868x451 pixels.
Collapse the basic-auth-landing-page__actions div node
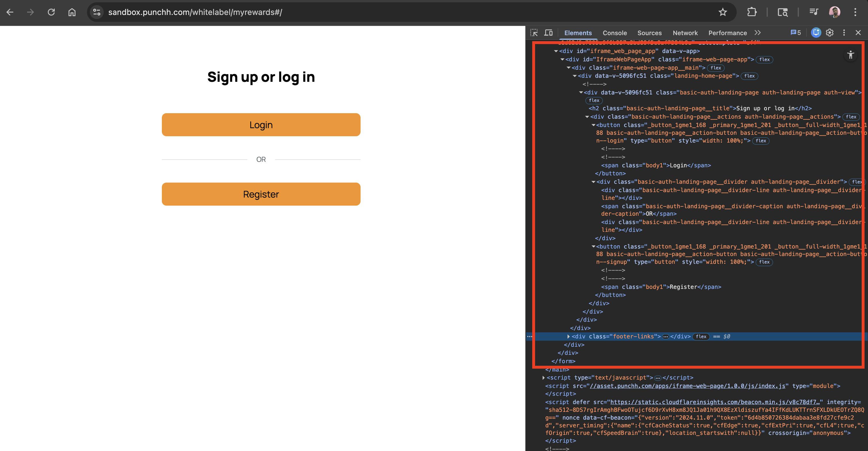(x=587, y=117)
